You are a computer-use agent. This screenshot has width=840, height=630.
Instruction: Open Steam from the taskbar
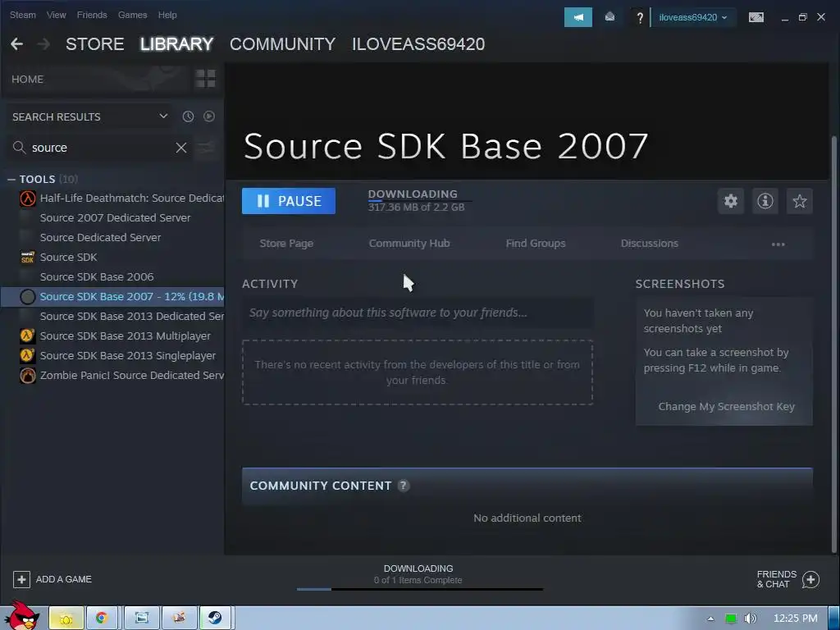pos(217,618)
